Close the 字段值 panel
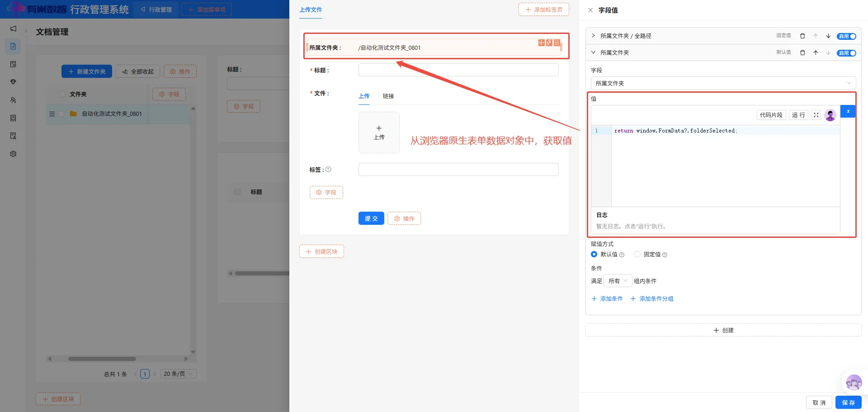The width and height of the screenshot is (868, 412). coord(590,10)
